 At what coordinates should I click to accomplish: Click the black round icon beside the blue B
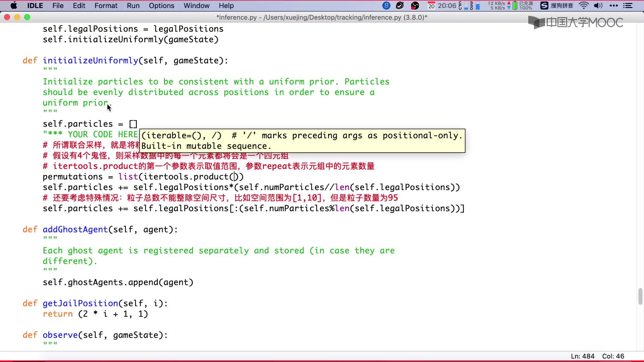click(400, 6)
